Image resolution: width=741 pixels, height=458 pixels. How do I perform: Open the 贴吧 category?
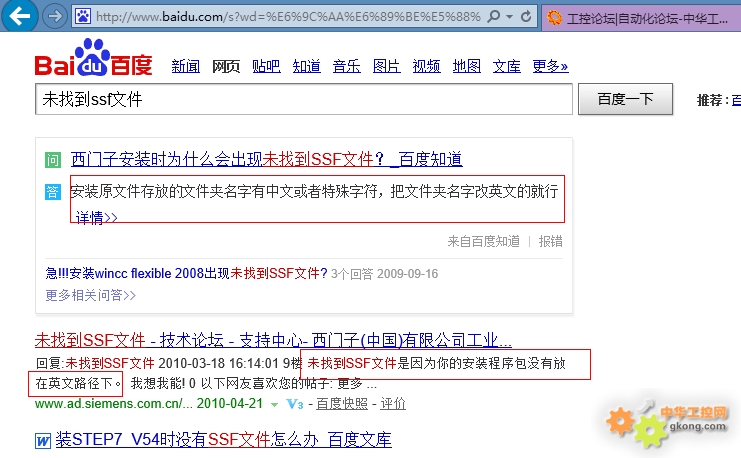pos(266,66)
